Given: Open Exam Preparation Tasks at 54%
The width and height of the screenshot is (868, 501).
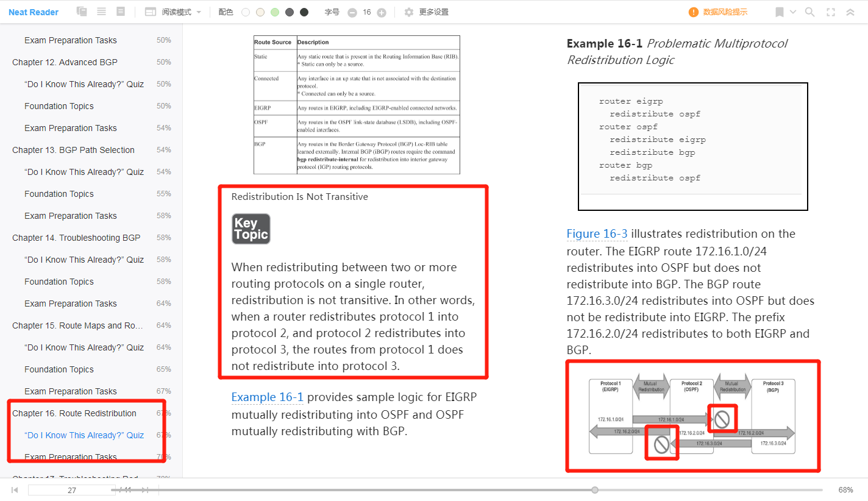Looking at the screenshot, I should coord(71,128).
